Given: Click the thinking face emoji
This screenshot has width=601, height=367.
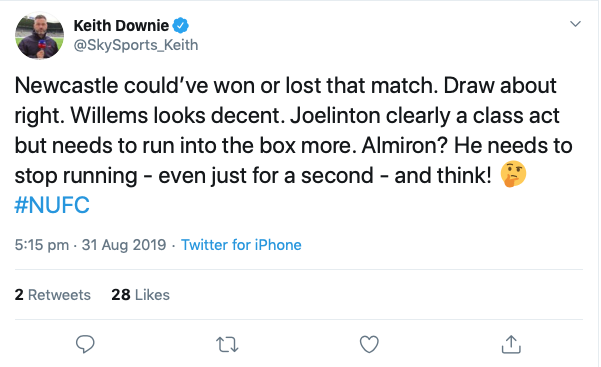Looking at the screenshot, I should (513, 174).
